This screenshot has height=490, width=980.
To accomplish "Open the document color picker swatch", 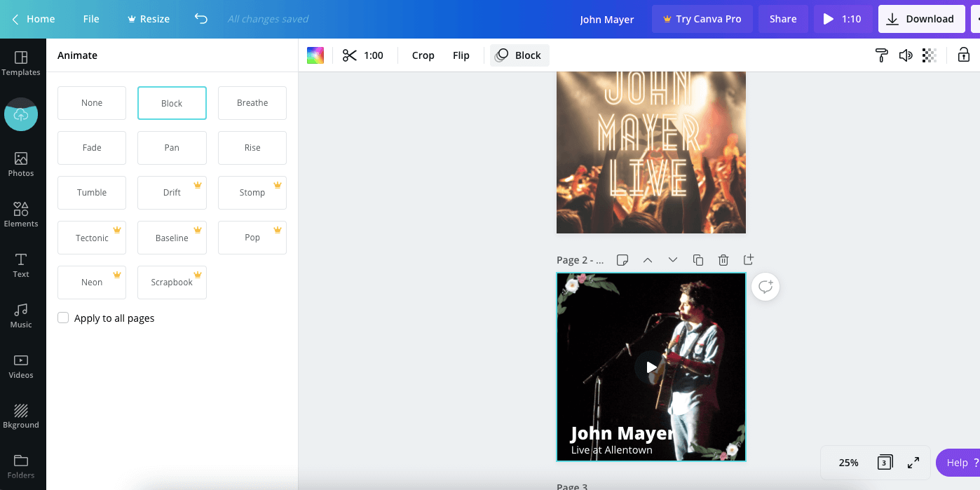I will point(315,55).
